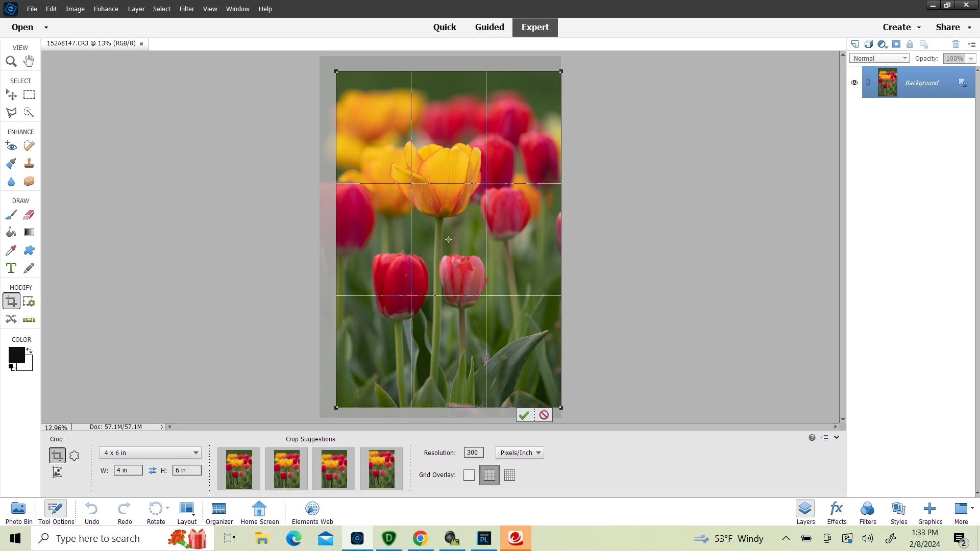Open the 4 x 6 in preset dropdown
The height and width of the screenshot is (551, 980).
tap(151, 453)
